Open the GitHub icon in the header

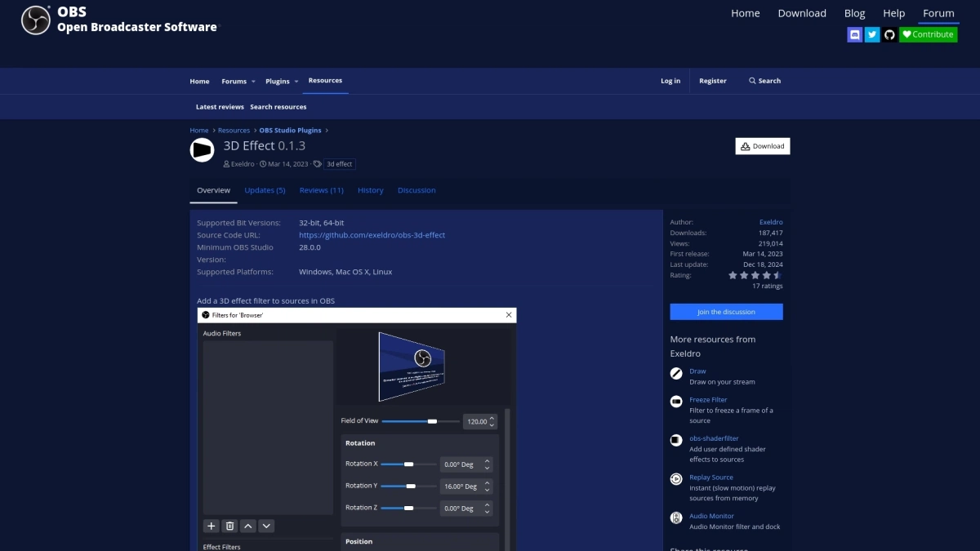[x=889, y=33]
